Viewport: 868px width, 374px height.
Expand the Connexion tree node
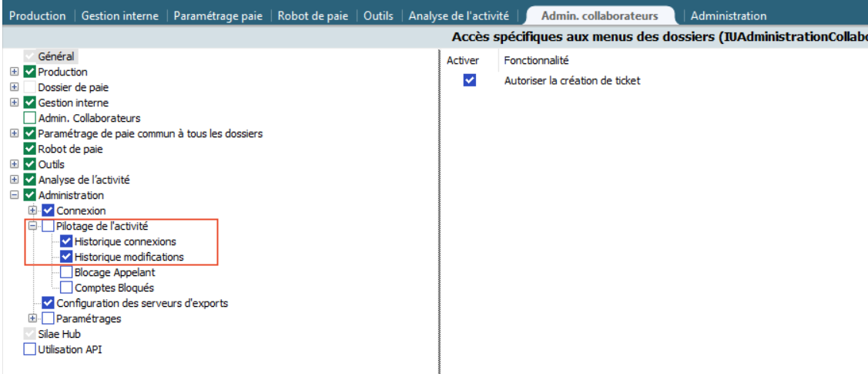pyautogui.click(x=32, y=211)
